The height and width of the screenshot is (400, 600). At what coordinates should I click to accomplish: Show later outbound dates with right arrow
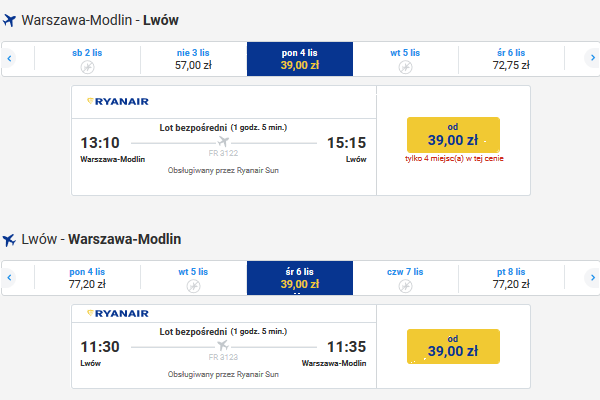pos(592,58)
